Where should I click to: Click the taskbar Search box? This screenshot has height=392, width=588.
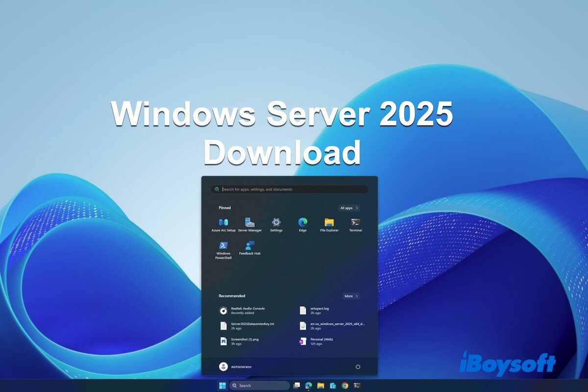pyautogui.click(x=260, y=386)
